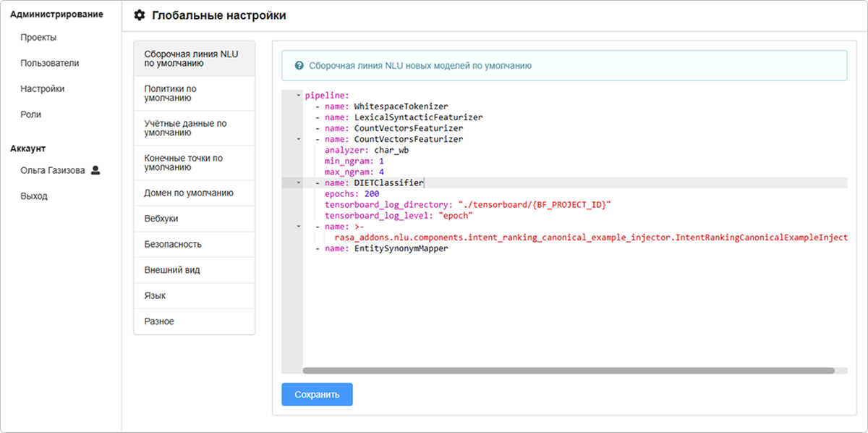Toggle the fold arrow on the DIETClassifier line
The image size is (868, 433).
tap(299, 183)
